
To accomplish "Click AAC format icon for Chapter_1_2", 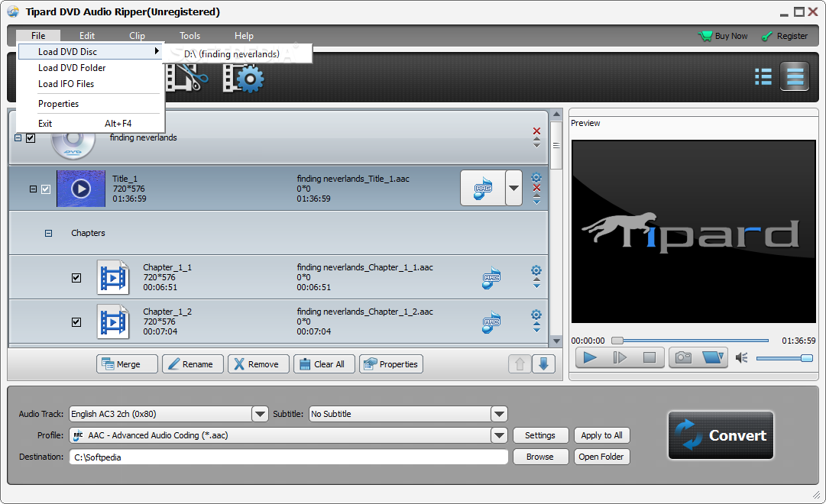I will coord(491,321).
